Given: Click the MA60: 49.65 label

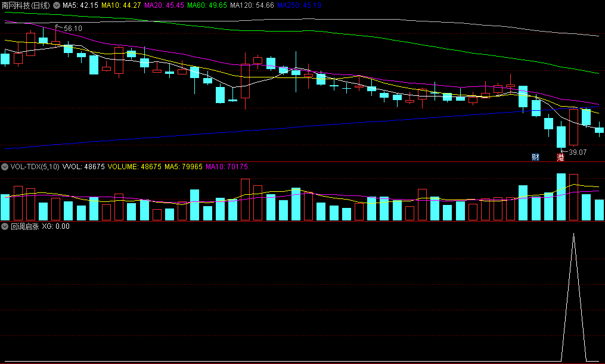Looking at the screenshot, I should [207, 5].
